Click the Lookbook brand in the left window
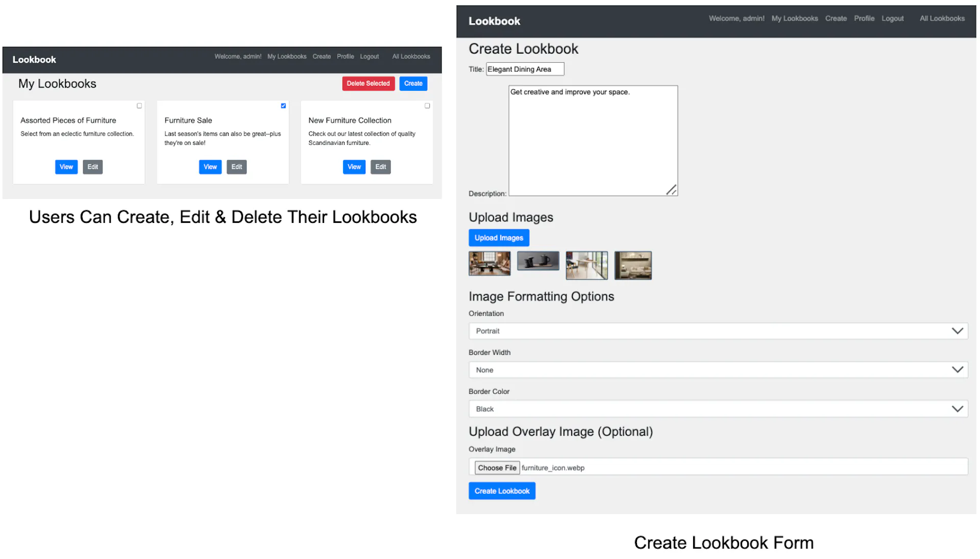Image resolution: width=980 pixels, height=559 pixels. pyautogui.click(x=34, y=60)
